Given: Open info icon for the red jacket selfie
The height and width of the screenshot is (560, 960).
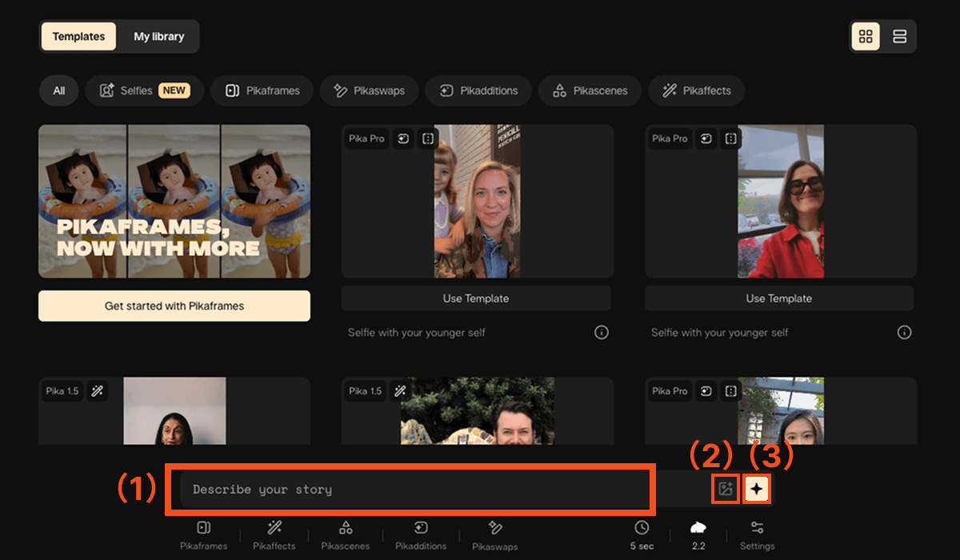Looking at the screenshot, I should pos(905,332).
